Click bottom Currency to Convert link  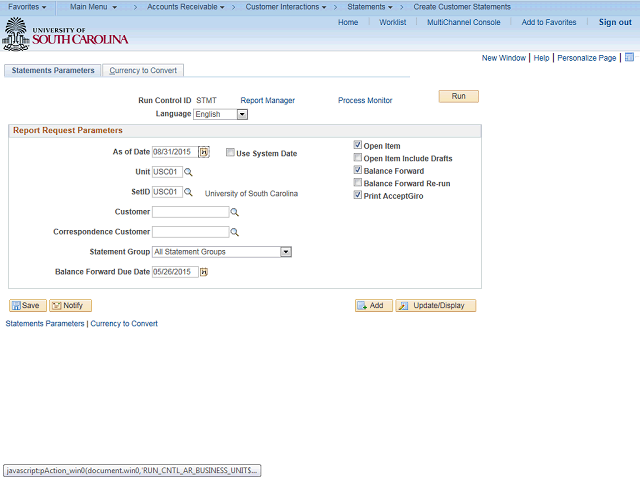pyautogui.click(x=124, y=324)
